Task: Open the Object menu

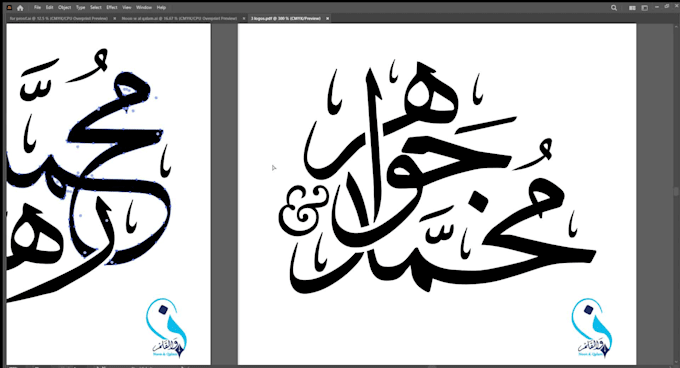Action: (65, 7)
